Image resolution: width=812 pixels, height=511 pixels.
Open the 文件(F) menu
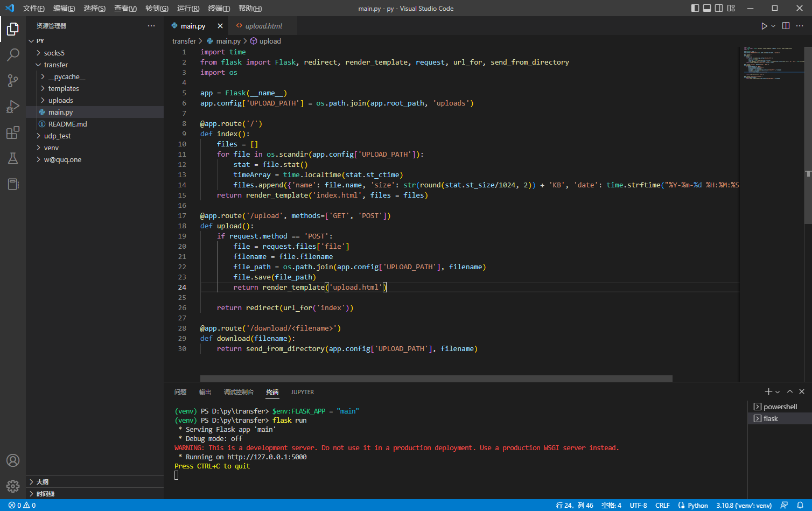33,8
